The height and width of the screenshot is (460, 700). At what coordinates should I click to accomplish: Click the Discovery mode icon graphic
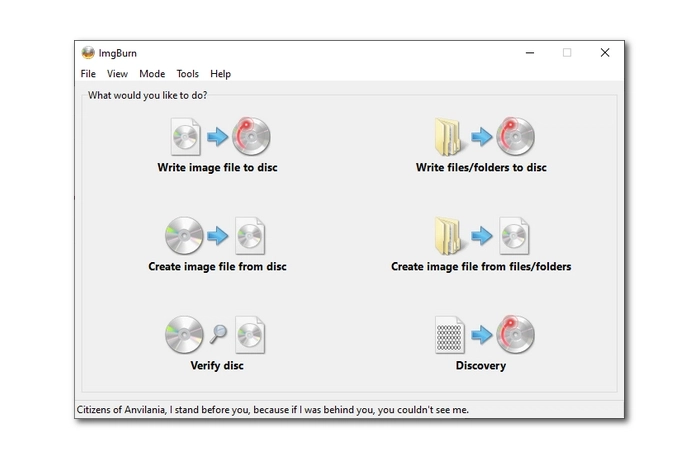tap(484, 335)
